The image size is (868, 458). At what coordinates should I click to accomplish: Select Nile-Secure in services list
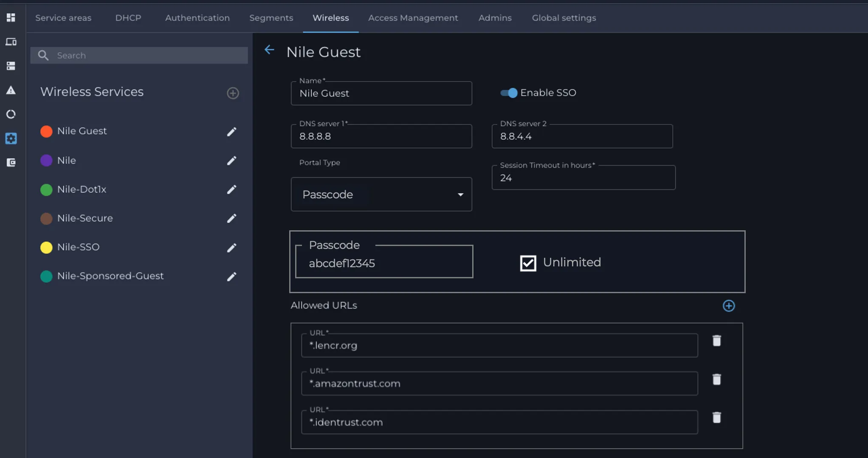point(85,218)
